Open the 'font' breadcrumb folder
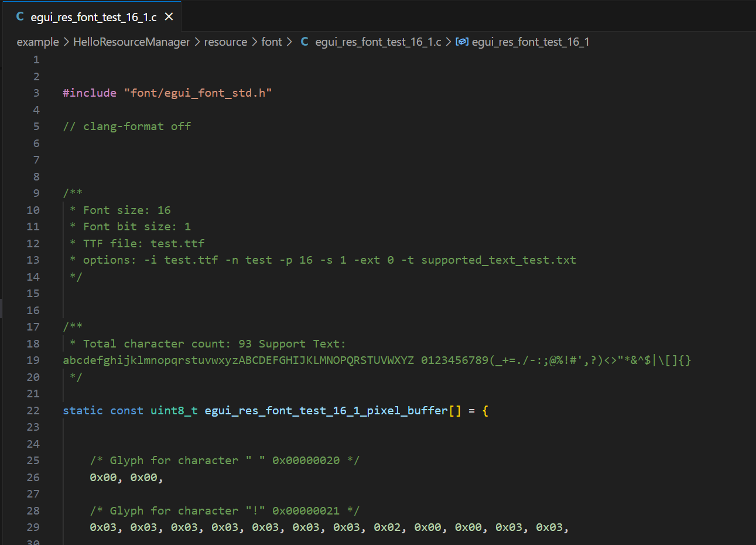 [272, 42]
